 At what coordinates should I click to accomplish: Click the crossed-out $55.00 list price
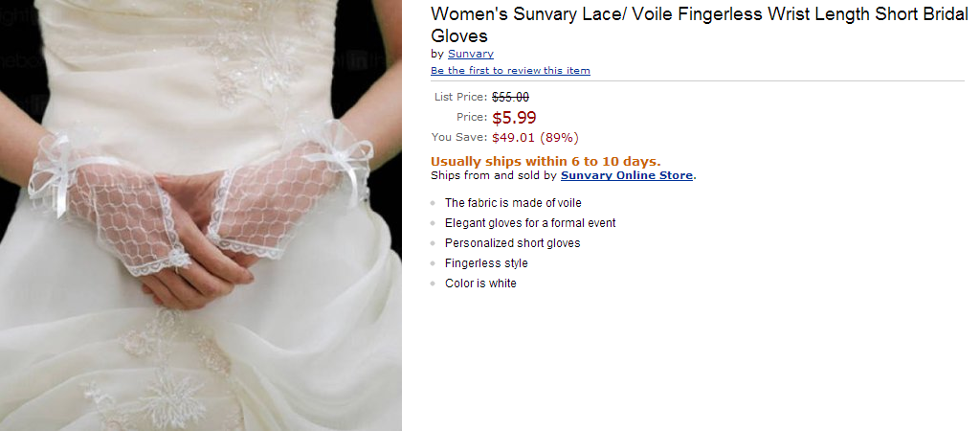pos(510,97)
